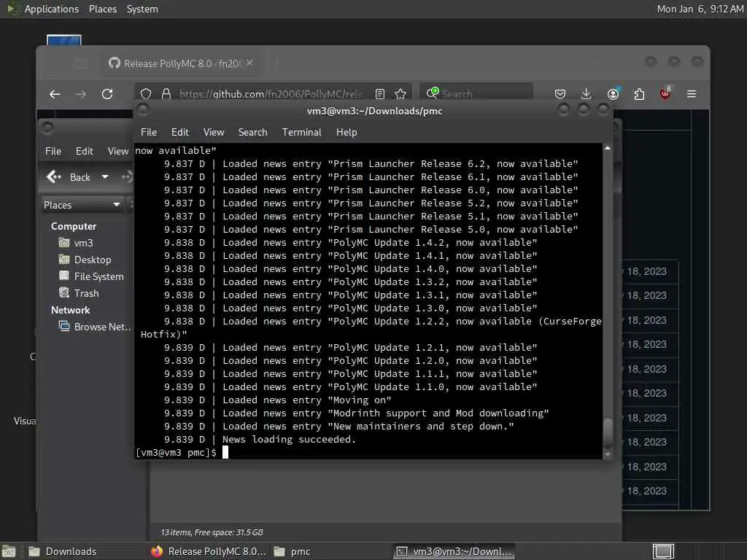The width and height of the screenshot is (747, 560).
Task: Open the terminal Help menu
Action: coord(347,133)
